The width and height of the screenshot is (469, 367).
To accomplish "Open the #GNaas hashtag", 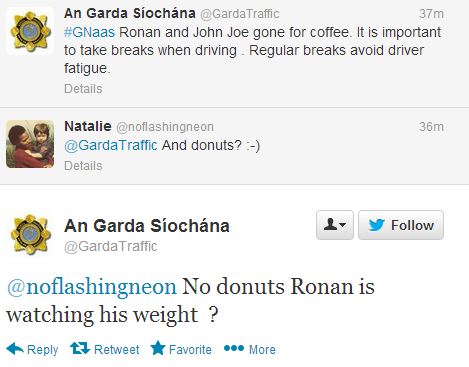I will tap(89, 32).
